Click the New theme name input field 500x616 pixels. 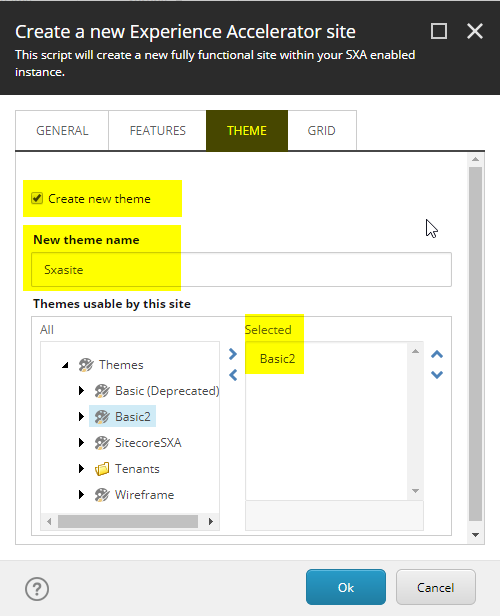(x=241, y=270)
